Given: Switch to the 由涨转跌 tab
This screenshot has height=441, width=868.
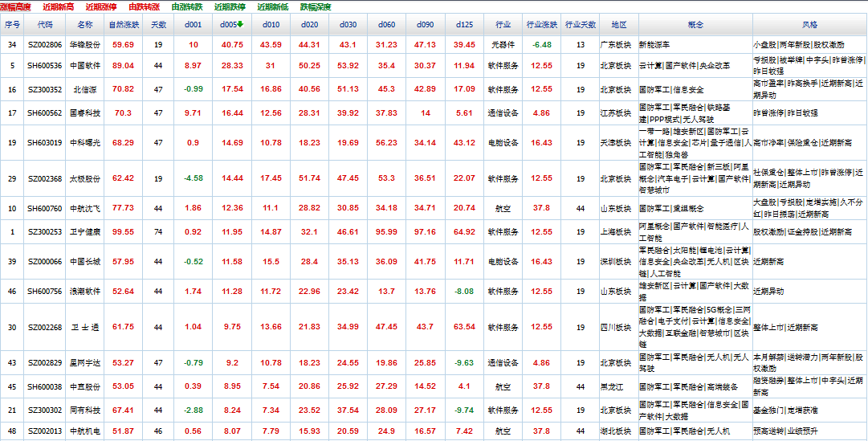Looking at the screenshot, I should click(x=186, y=7).
